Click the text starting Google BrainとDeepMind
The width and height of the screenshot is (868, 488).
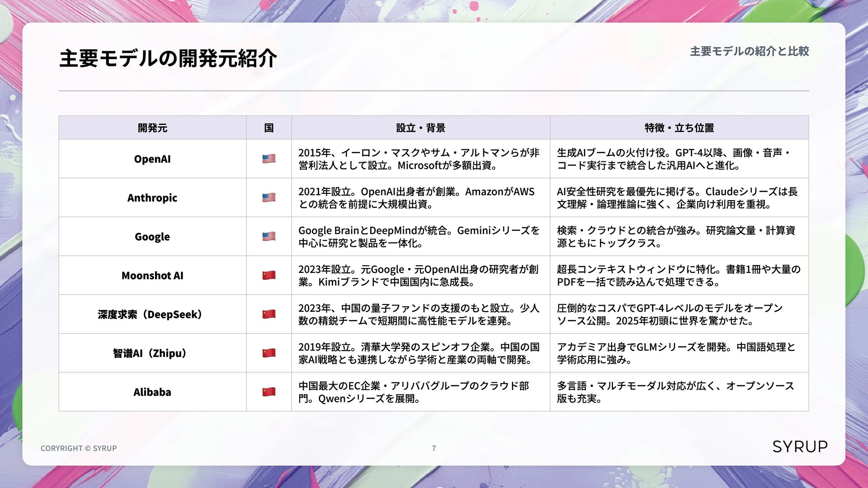[419, 237]
